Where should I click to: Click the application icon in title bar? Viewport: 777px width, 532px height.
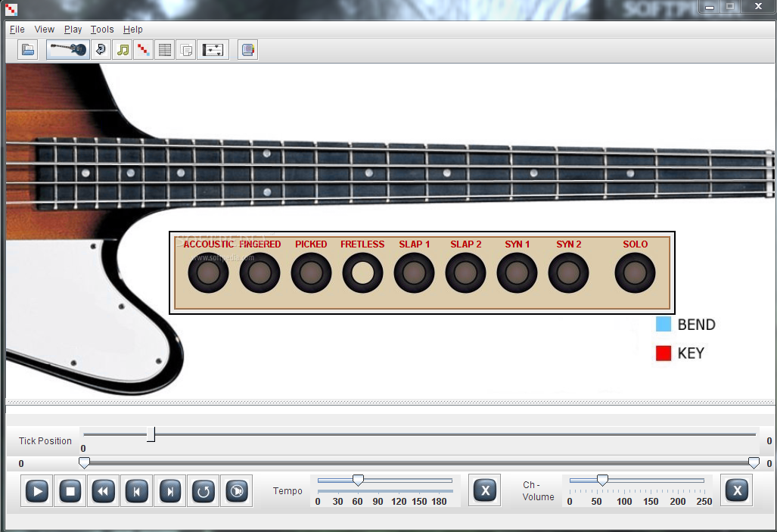click(11, 9)
